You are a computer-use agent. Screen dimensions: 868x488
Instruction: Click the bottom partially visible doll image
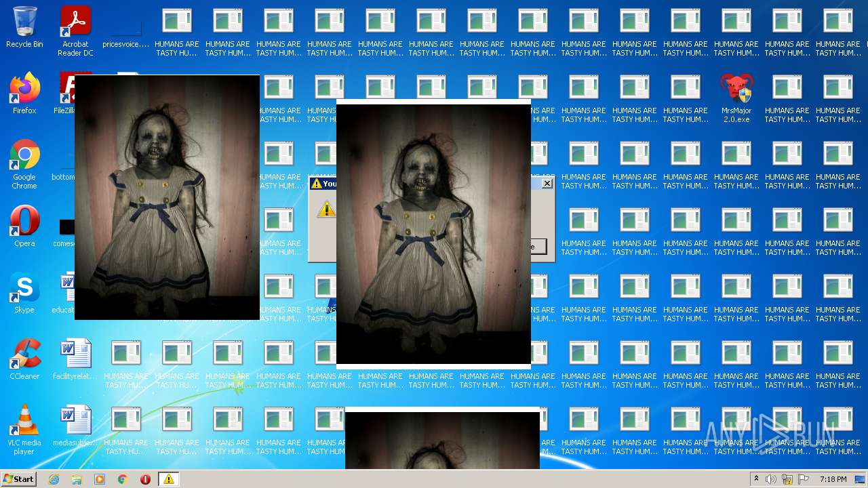[x=442, y=438]
